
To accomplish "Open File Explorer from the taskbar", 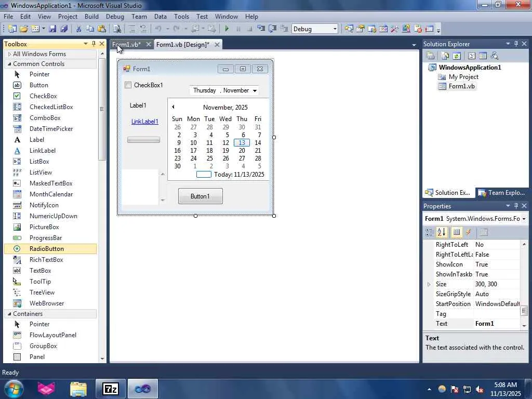I will pos(78,389).
